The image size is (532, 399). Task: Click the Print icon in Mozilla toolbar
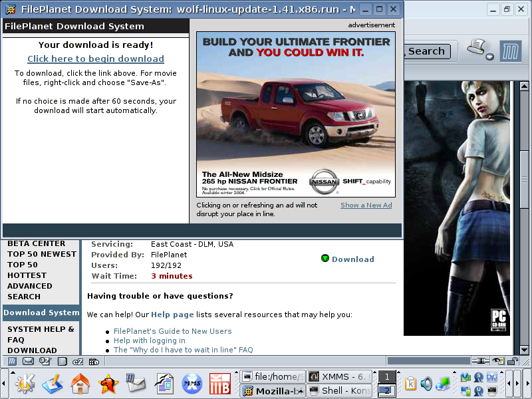(476, 48)
